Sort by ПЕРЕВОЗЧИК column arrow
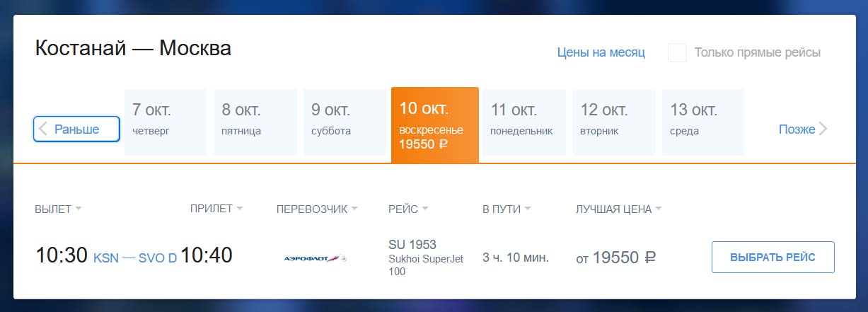The image size is (868, 312). [x=354, y=209]
